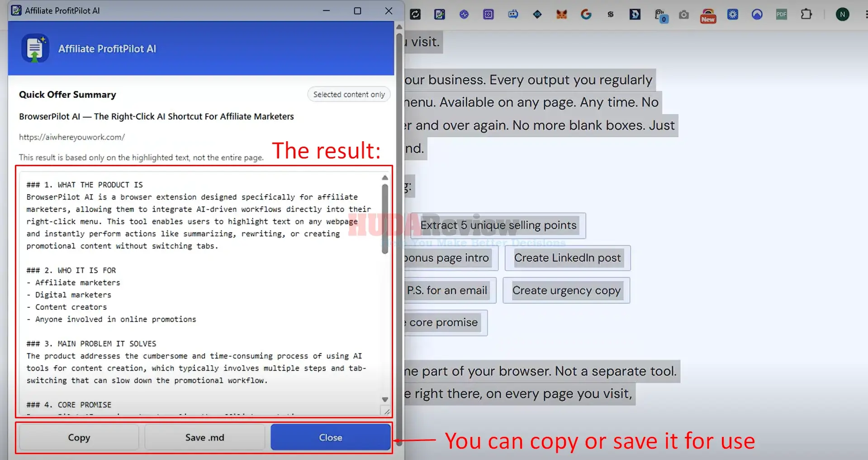Open the blue robot chatbot extension

pyautogui.click(x=513, y=14)
